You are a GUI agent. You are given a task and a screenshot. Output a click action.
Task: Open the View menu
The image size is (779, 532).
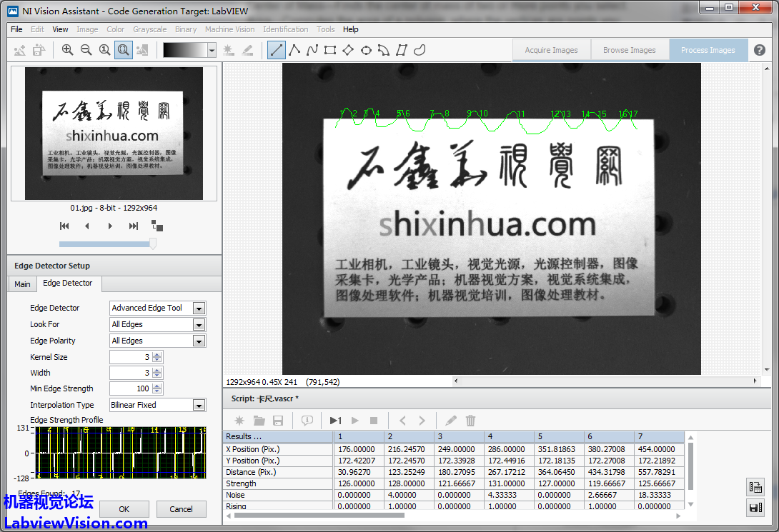pyautogui.click(x=61, y=29)
